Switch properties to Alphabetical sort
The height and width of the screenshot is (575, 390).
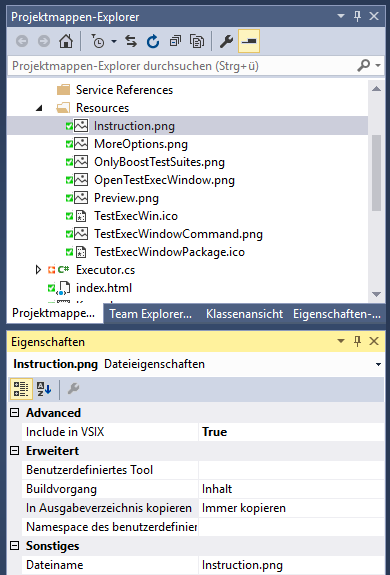pyautogui.click(x=44, y=389)
